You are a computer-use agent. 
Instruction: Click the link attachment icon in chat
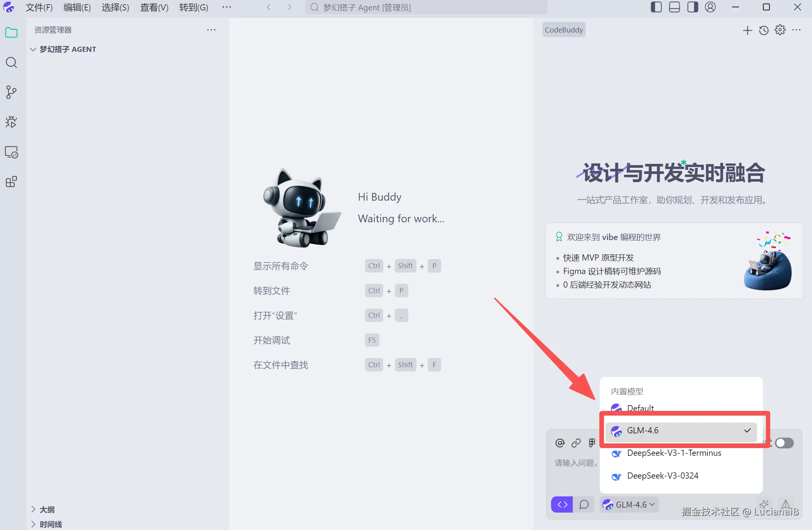[576, 443]
